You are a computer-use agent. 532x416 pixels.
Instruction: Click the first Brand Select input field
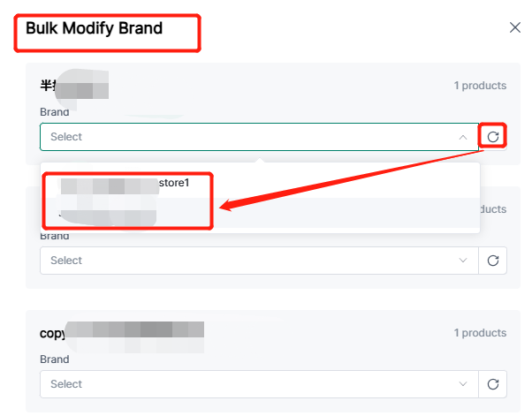[247, 137]
